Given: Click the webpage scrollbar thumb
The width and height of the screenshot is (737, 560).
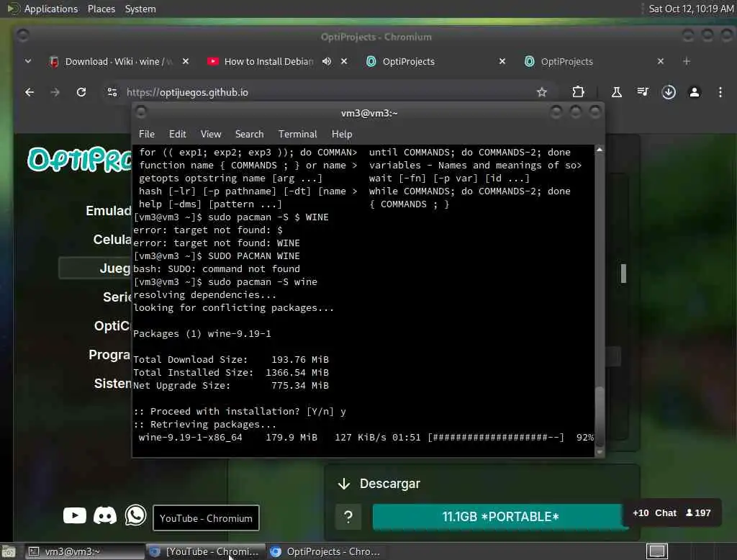Looking at the screenshot, I should [623, 274].
